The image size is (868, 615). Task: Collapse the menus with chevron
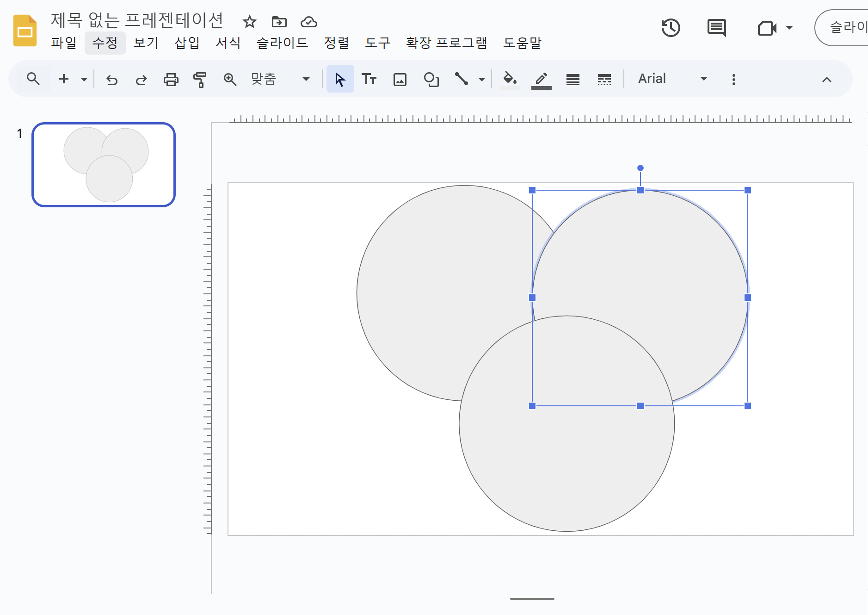pos(827,80)
